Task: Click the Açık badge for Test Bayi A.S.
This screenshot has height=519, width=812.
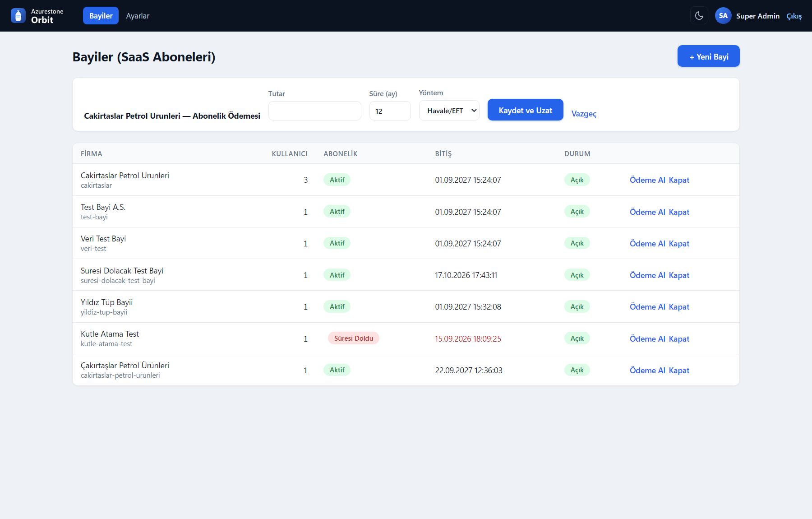Action: point(577,212)
